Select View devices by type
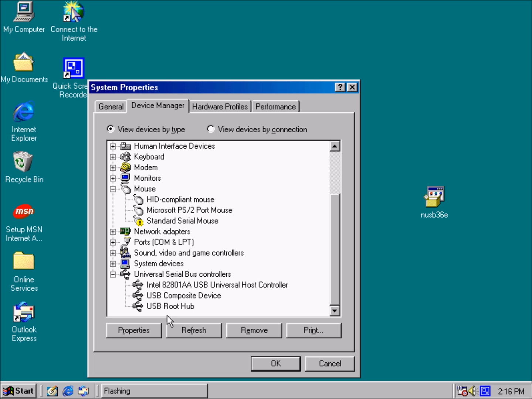Viewport: 532px width, 399px height. pyautogui.click(x=111, y=129)
